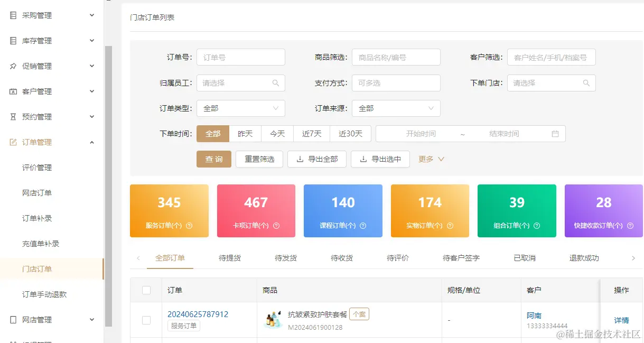Select the 预约管理 sidebar icon

click(13, 116)
